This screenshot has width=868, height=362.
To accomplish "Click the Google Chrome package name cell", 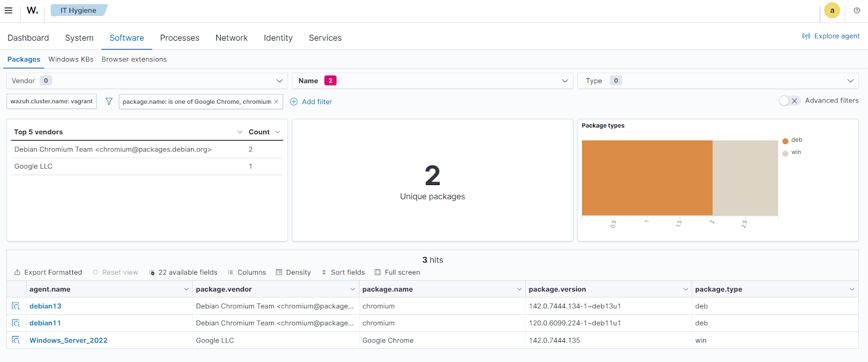I will [x=388, y=340].
